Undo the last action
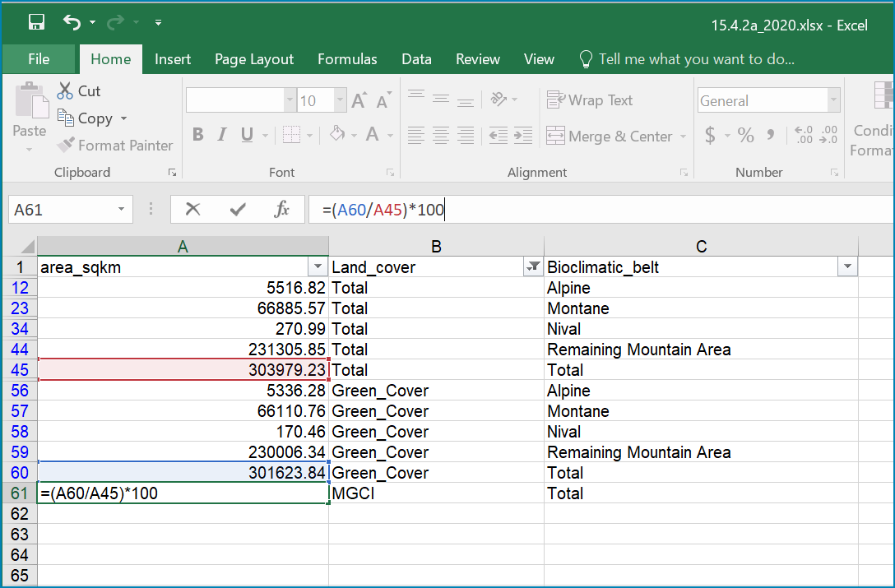 pos(72,22)
